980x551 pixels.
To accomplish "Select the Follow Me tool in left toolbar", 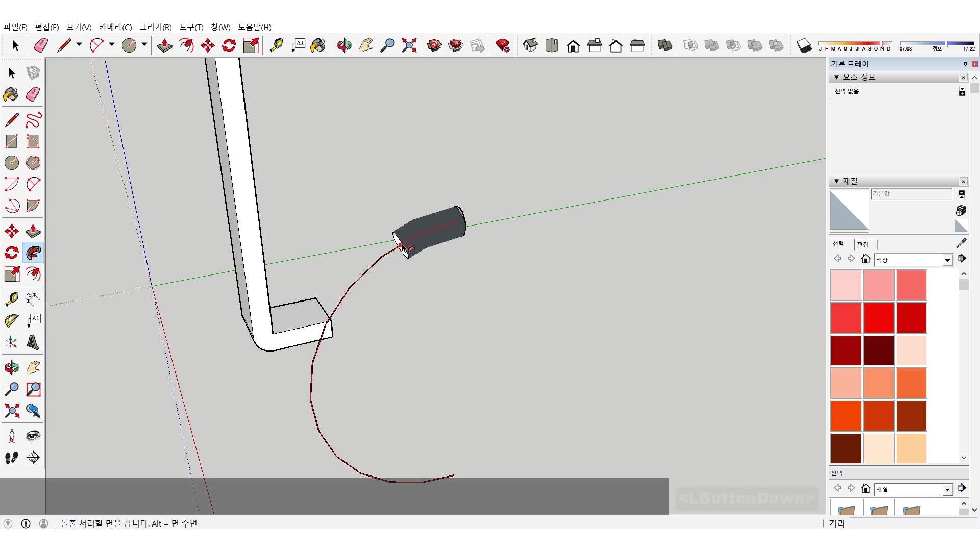I will (33, 253).
